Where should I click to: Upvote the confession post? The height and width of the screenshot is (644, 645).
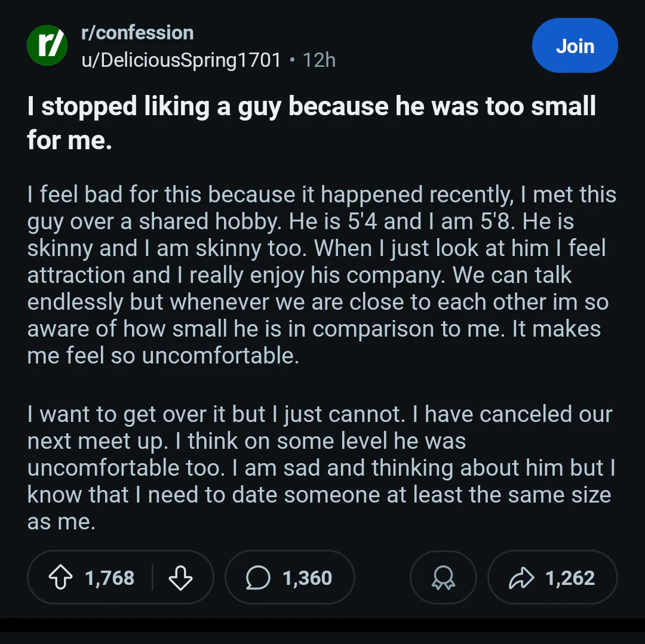coord(60,578)
